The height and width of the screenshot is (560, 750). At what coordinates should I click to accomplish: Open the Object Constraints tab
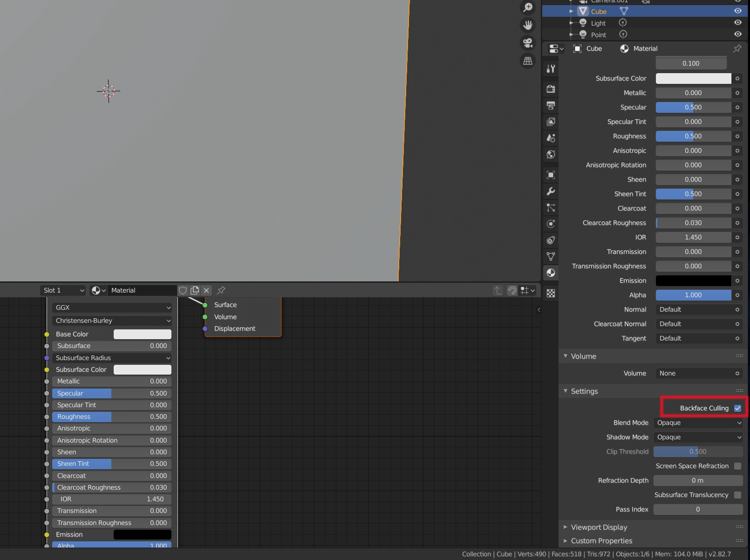pos(551,240)
